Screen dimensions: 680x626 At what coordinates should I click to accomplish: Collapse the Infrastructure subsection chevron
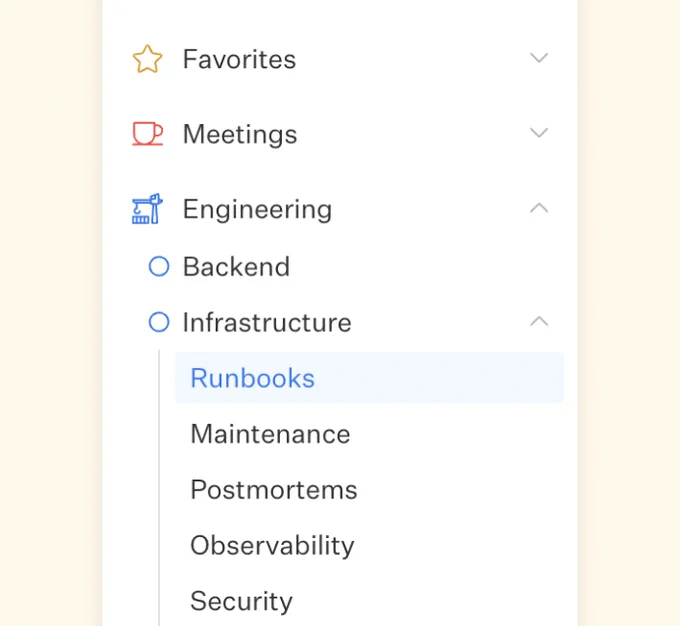coord(539,321)
